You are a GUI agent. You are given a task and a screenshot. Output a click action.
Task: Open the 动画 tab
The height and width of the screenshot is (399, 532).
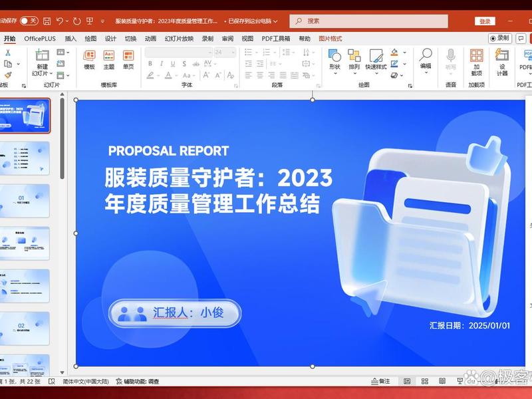150,39
